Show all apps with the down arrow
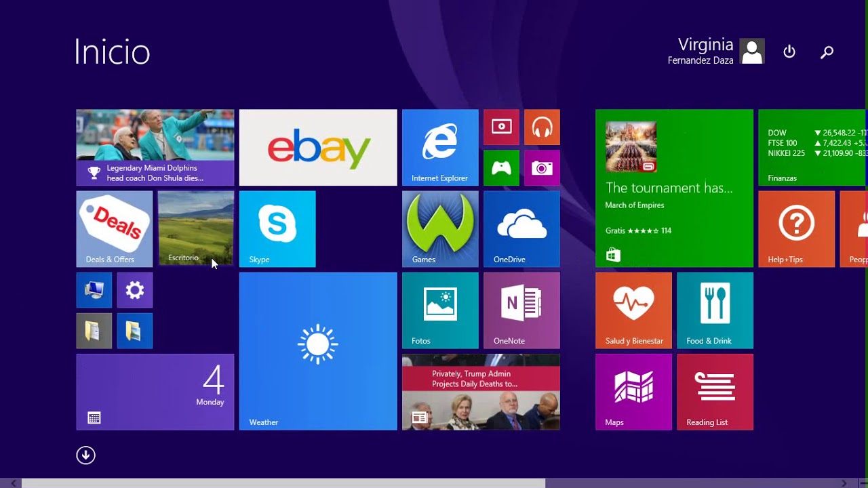This screenshot has width=868, height=488. (x=85, y=455)
